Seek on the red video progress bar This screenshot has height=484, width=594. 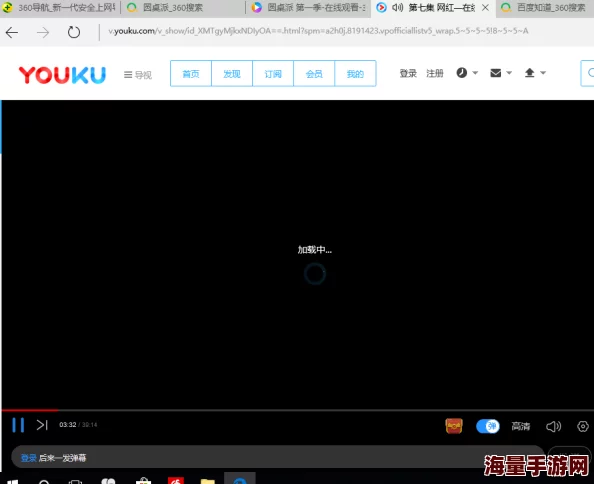pyautogui.click(x=297, y=410)
